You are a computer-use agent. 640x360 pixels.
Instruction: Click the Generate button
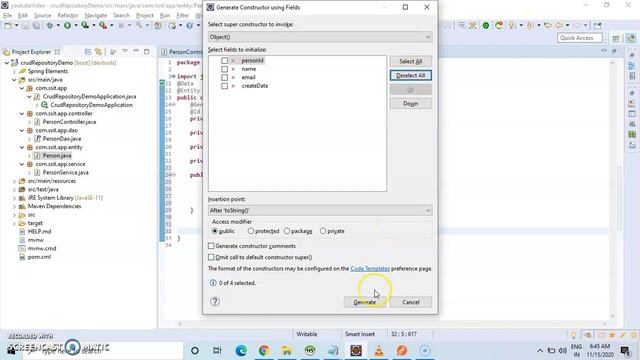tap(364, 302)
